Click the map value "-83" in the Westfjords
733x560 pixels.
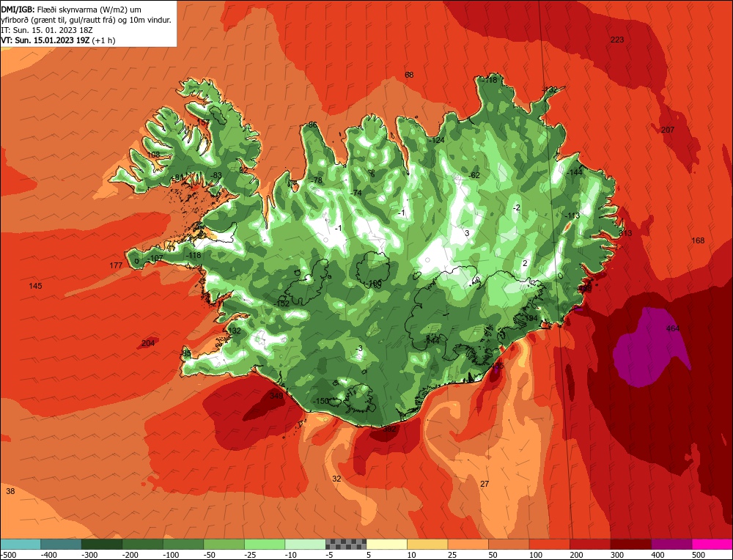pos(216,175)
